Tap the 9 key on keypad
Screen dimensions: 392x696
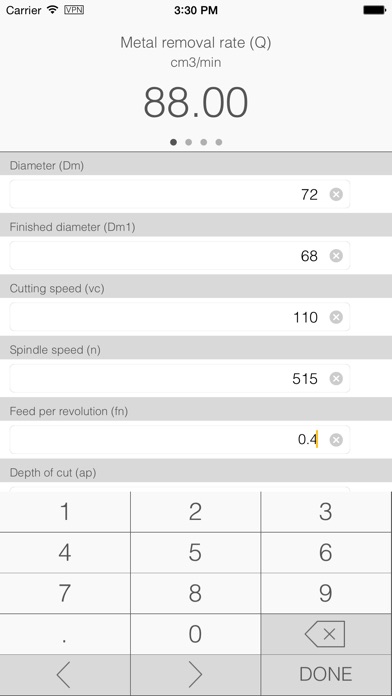pyautogui.click(x=326, y=593)
